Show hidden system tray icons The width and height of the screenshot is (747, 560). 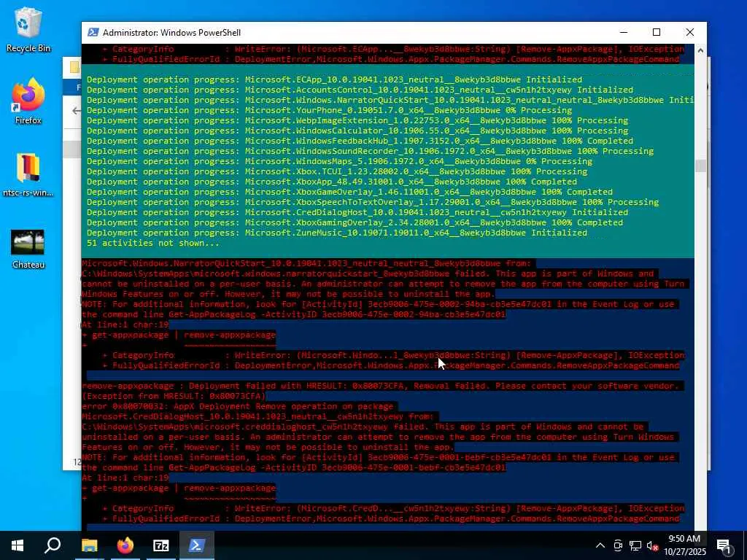pyautogui.click(x=600, y=545)
